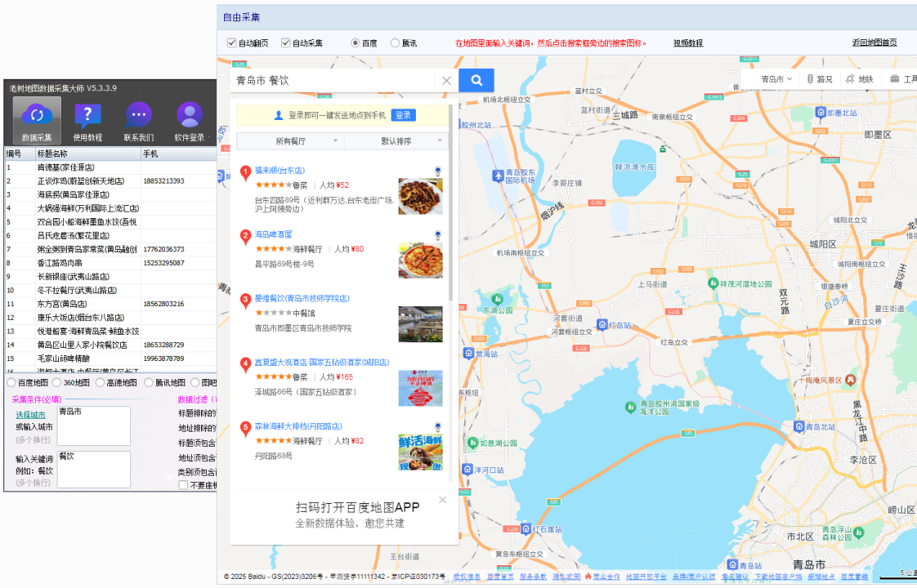
Task: Click red marker 4 for 鑫复盛大观酒店
Action: coord(246,365)
